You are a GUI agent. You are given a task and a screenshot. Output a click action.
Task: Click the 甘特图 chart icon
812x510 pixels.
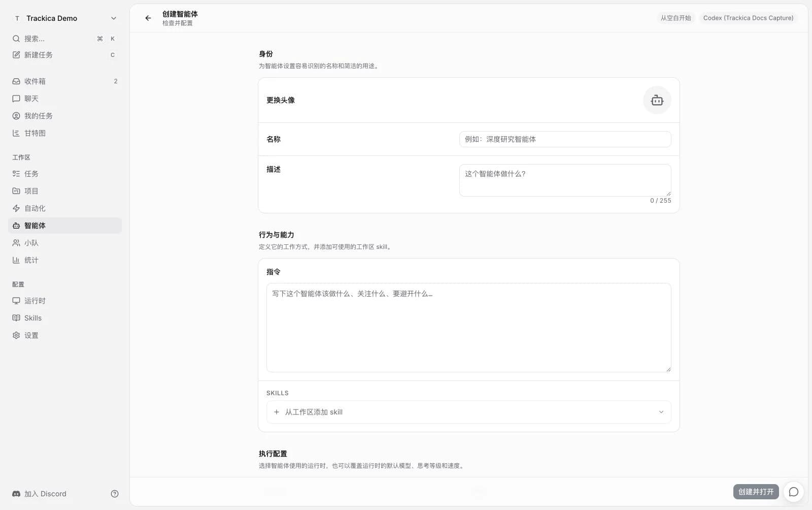click(x=16, y=133)
